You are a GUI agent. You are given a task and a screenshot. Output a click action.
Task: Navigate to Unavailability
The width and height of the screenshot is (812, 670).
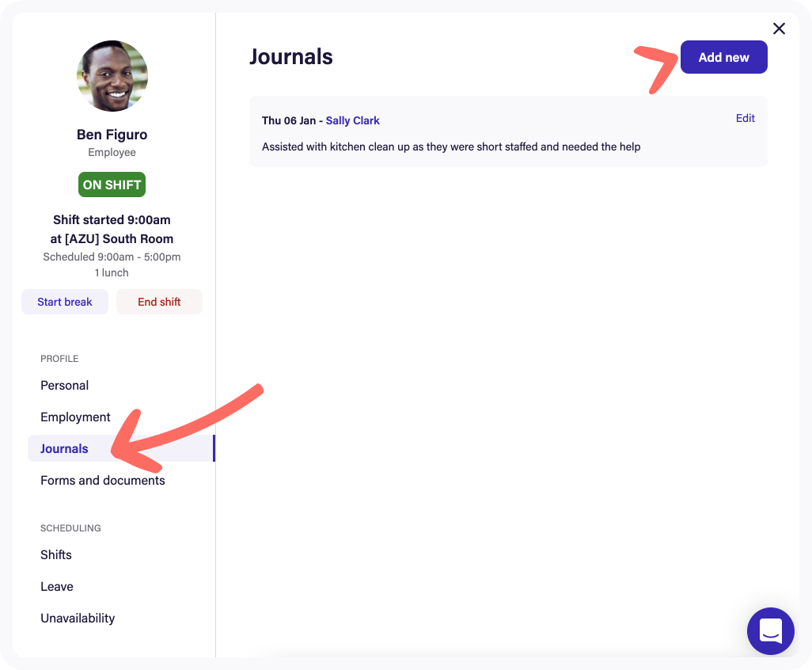click(x=78, y=619)
